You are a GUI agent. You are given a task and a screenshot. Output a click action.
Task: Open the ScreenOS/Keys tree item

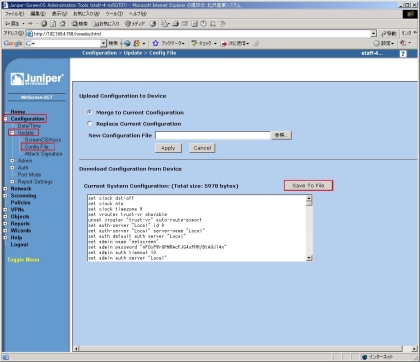pos(43,140)
